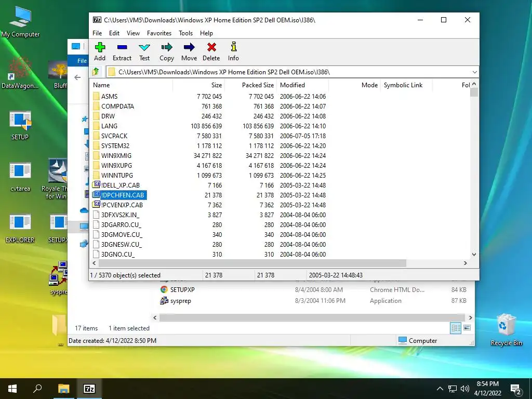Click the taskbar clock and date
532x399 pixels.
[x=487, y=389]
